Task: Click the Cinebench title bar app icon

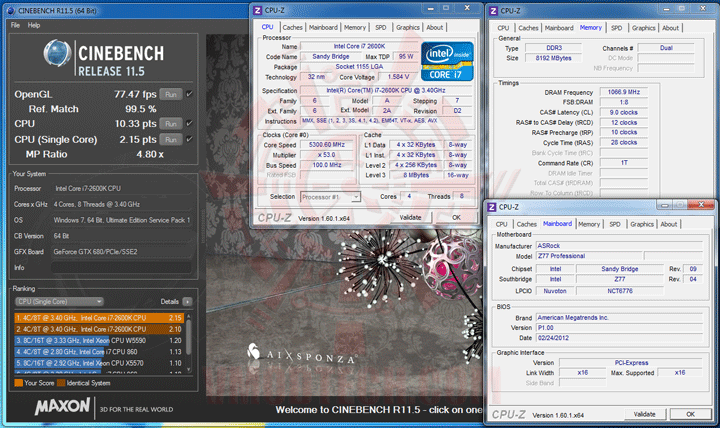Action: (11, 10)
